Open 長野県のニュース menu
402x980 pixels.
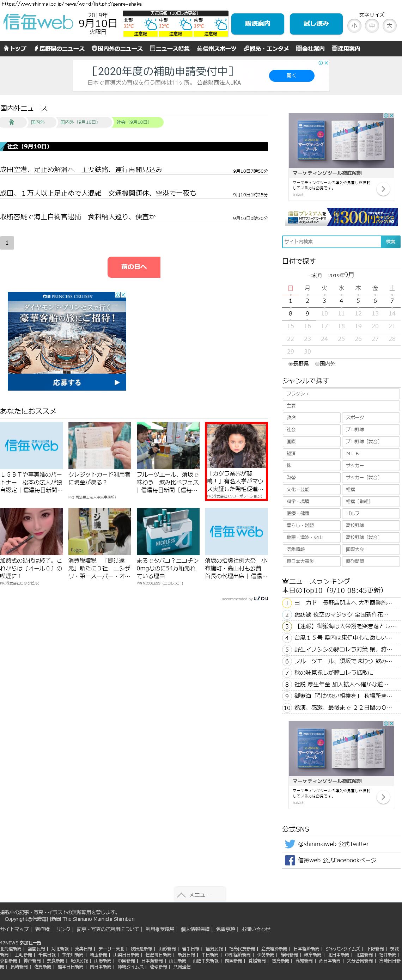click(59, 49)
